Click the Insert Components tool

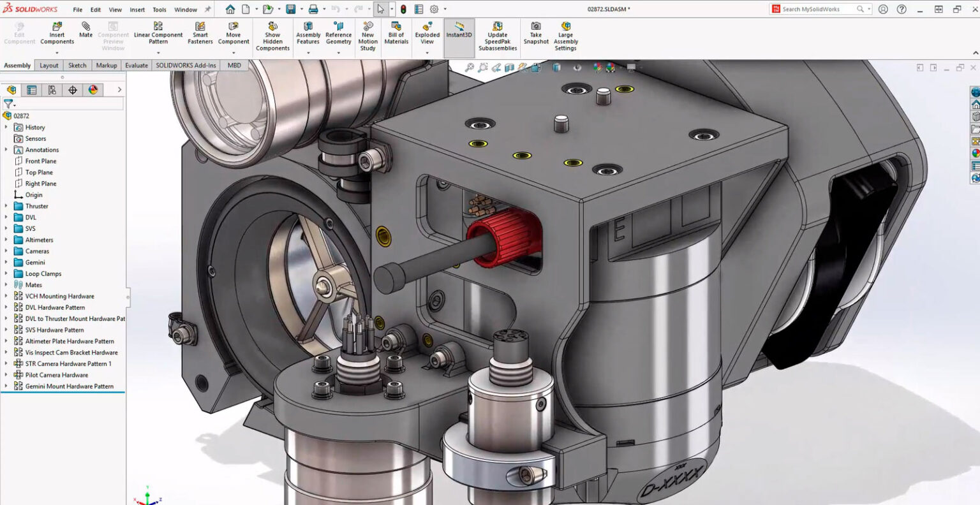57,33
